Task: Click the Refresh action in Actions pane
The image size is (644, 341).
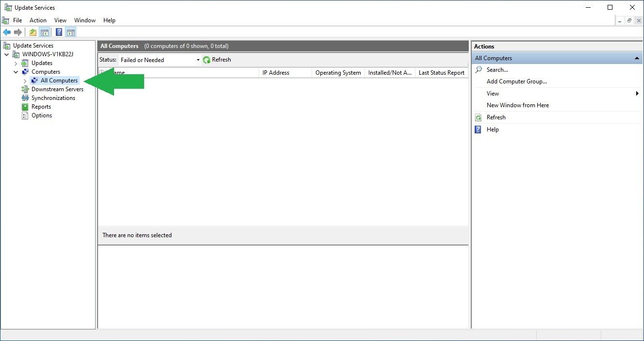Action: (496, 117)
